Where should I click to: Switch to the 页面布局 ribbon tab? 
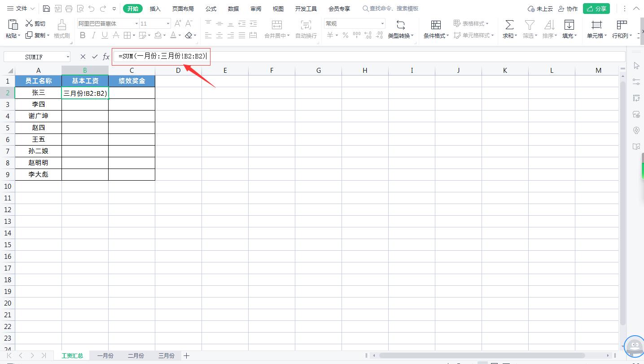(x=183, y=9)
